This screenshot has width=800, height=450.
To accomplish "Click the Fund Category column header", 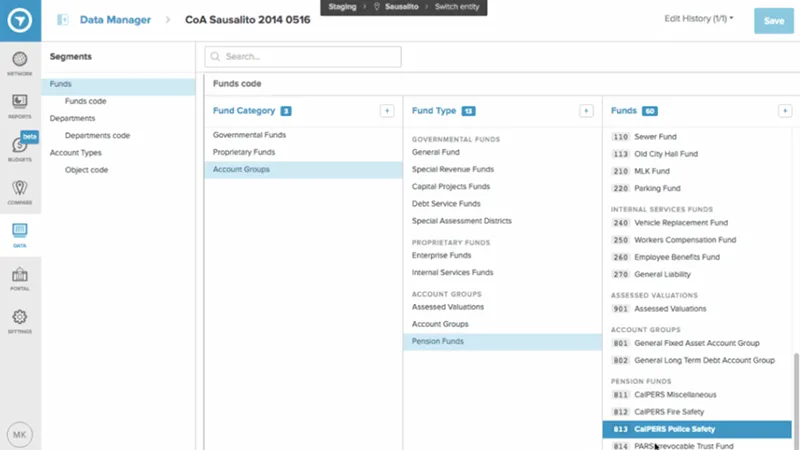I will coord(244,111).
